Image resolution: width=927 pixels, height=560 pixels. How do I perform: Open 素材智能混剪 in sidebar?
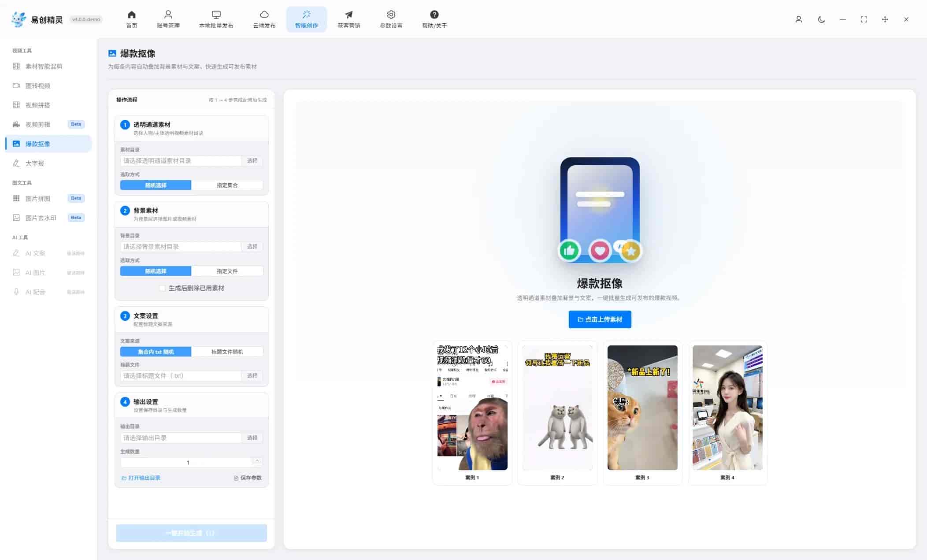coord(48,66)
